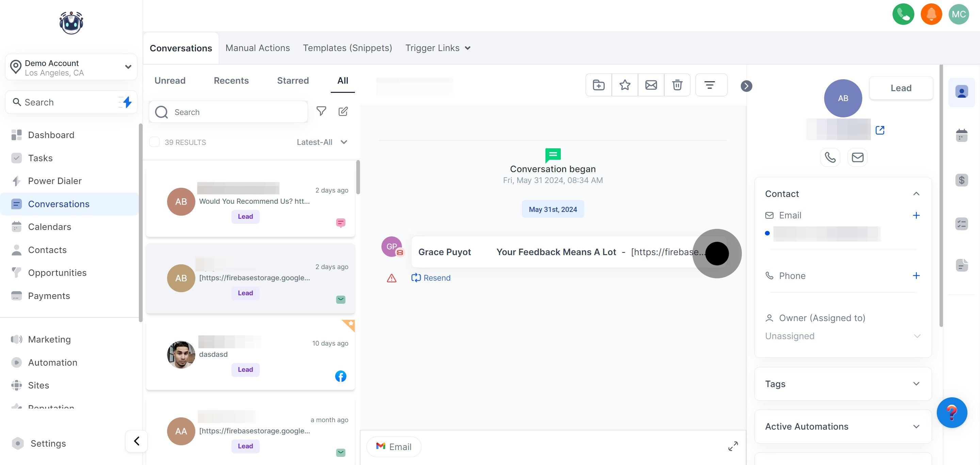Expand the Tags section
Image resolution: width=980 pixels, height=465 pixels.
(842, 384)
